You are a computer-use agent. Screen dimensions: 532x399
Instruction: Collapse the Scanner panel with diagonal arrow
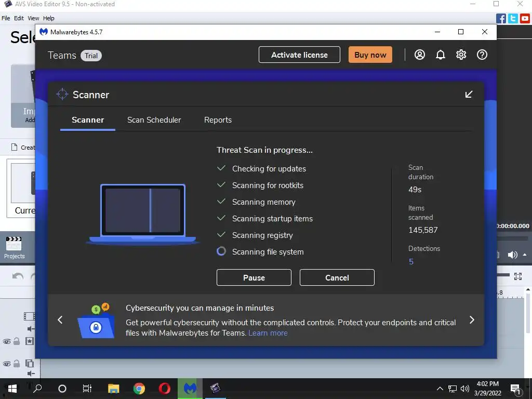[469, 95]
